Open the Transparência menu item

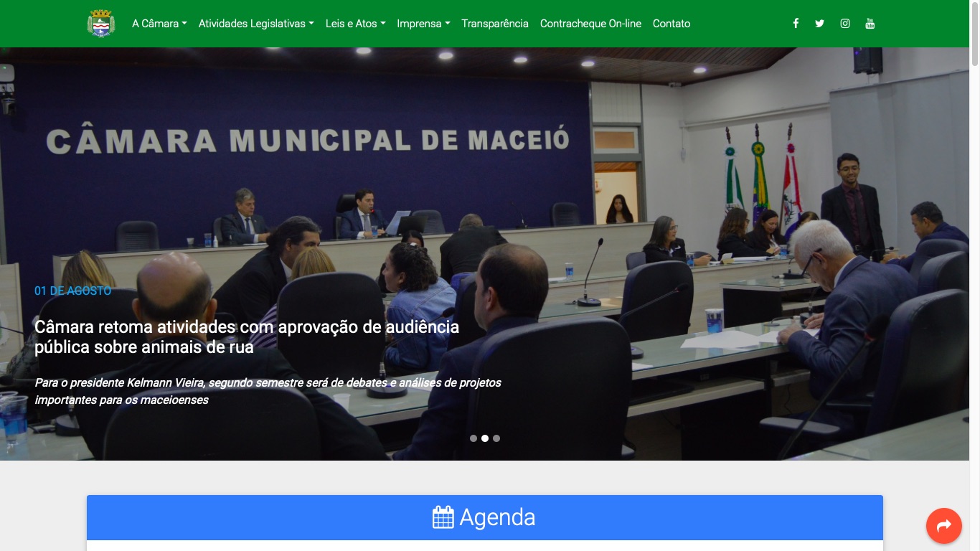(x=495, y=24)
